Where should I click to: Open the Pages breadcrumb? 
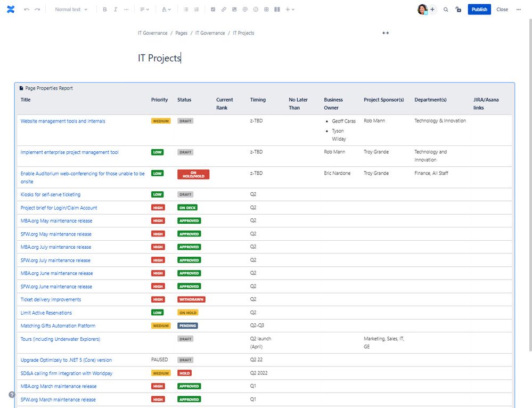181,33
